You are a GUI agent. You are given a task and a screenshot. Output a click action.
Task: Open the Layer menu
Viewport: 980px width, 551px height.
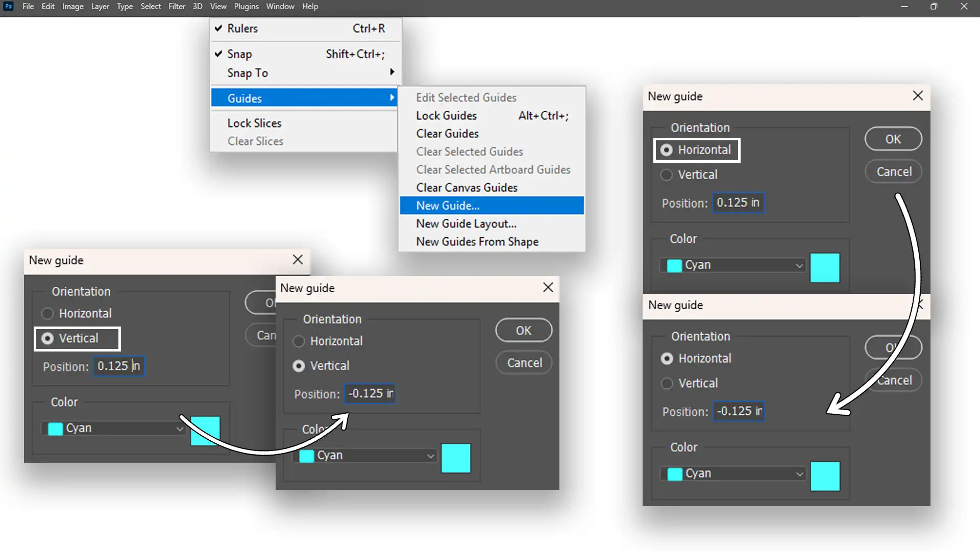click(x=100, y=7)
